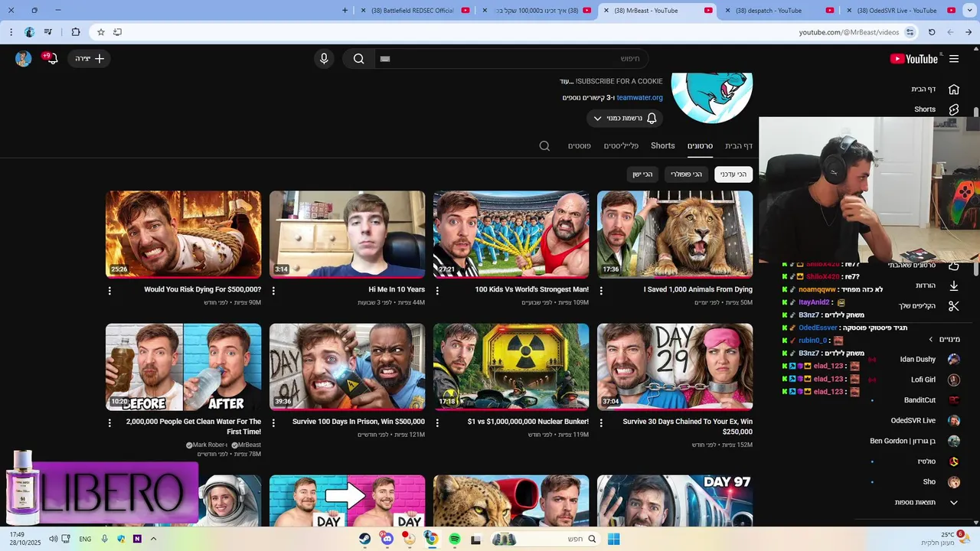Open the '$1 vs $1,000,000,000 Nuclear Bunker!' thumbnail
The height and width of the screenshot is (551, 980).
coord(511,367)
